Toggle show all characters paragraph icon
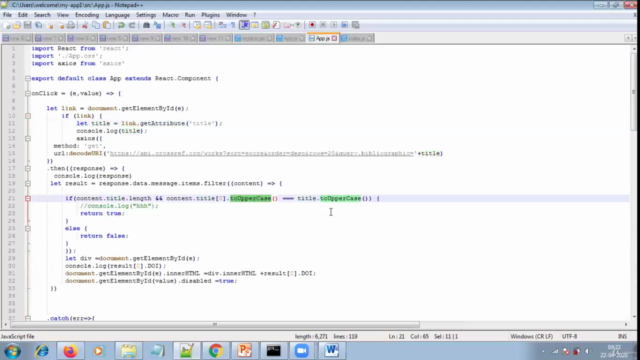 233,25
